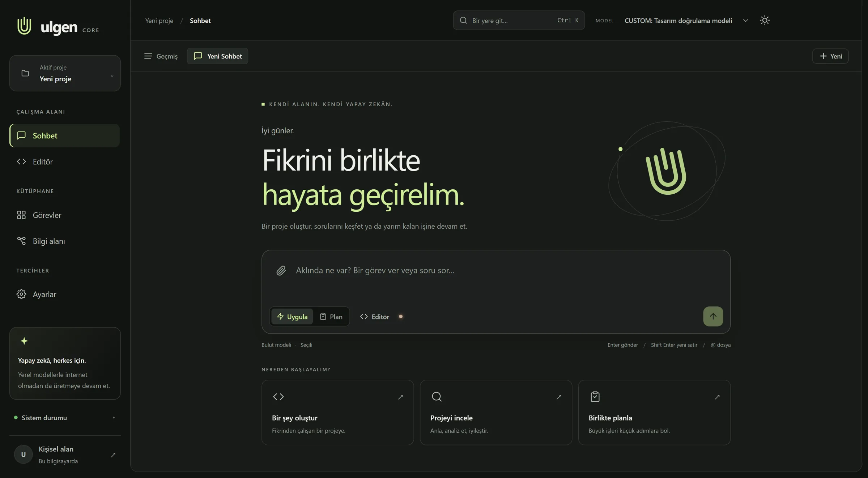Select the Uygula mode
This screenshot has height=478, width=868.
(x=292, y=316)
